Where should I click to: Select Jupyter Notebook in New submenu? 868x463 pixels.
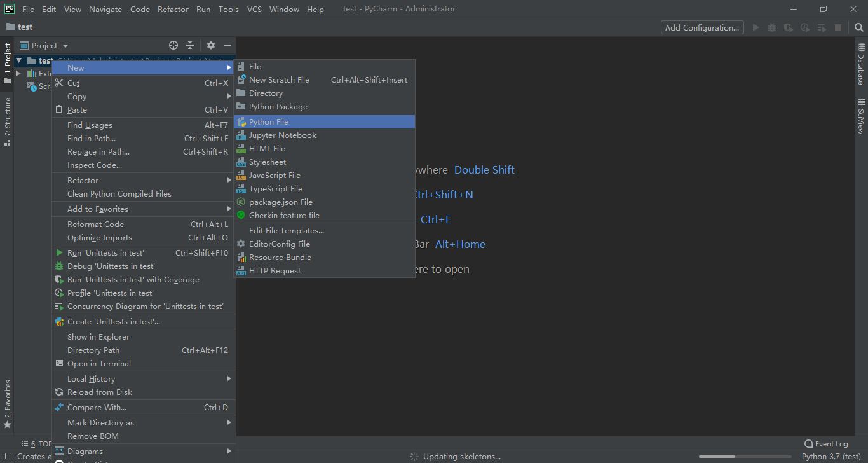pos(325,135)
